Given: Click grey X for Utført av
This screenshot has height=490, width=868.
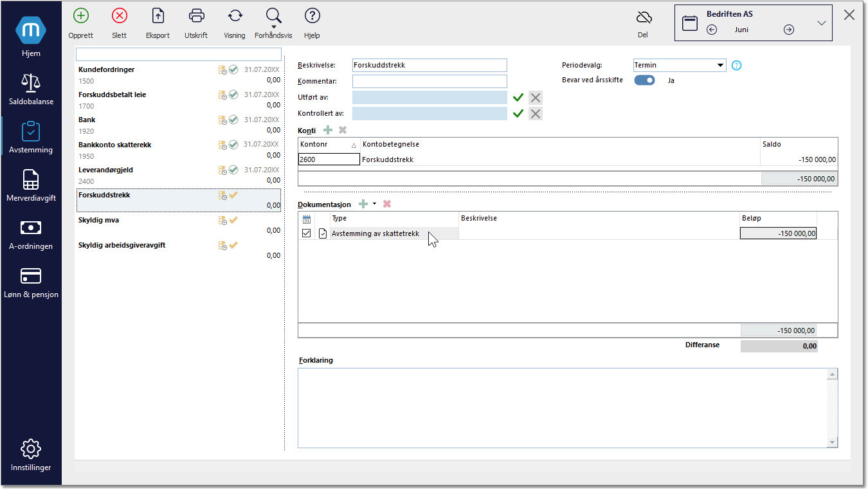Looking at the screenshot, I should tap(536, 98).
